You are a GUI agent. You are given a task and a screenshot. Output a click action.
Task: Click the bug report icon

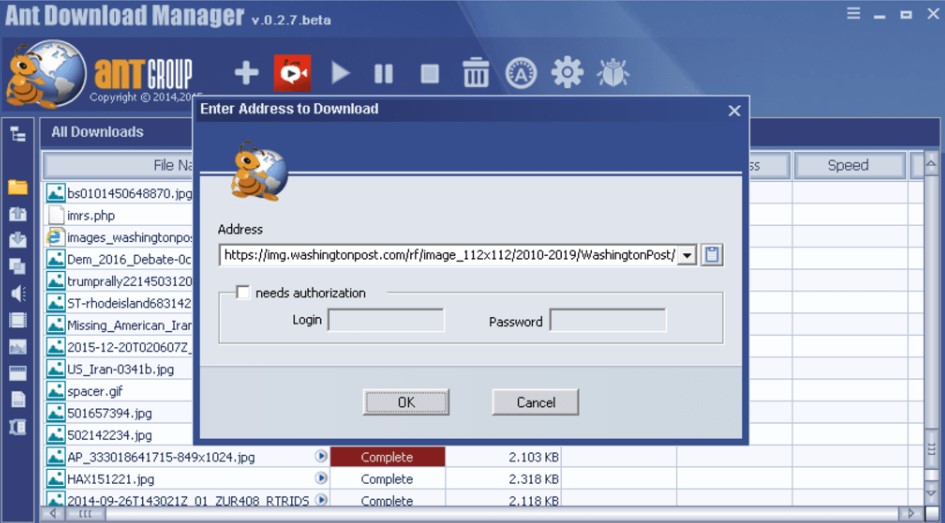(x=613, y=73)
